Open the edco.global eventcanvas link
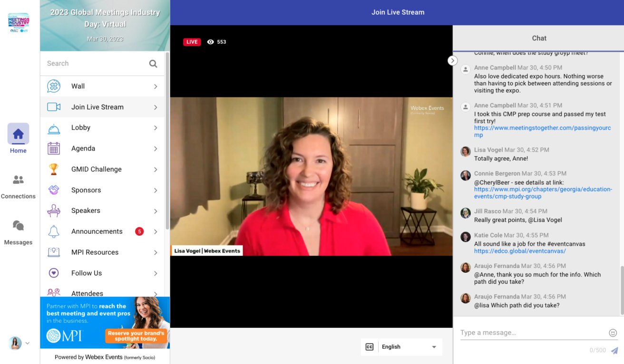Screen dimensions: 624x364 520,251
